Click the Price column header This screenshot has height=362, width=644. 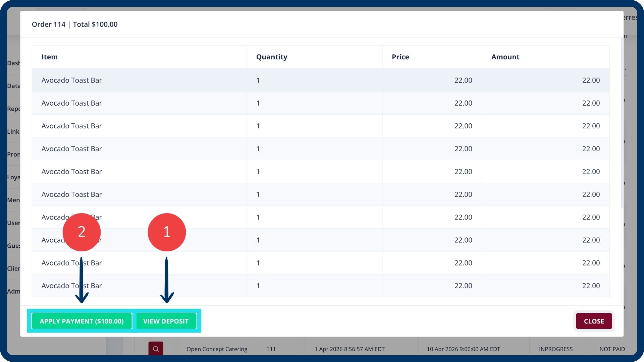pyautogui.click(x=400, y=57)
